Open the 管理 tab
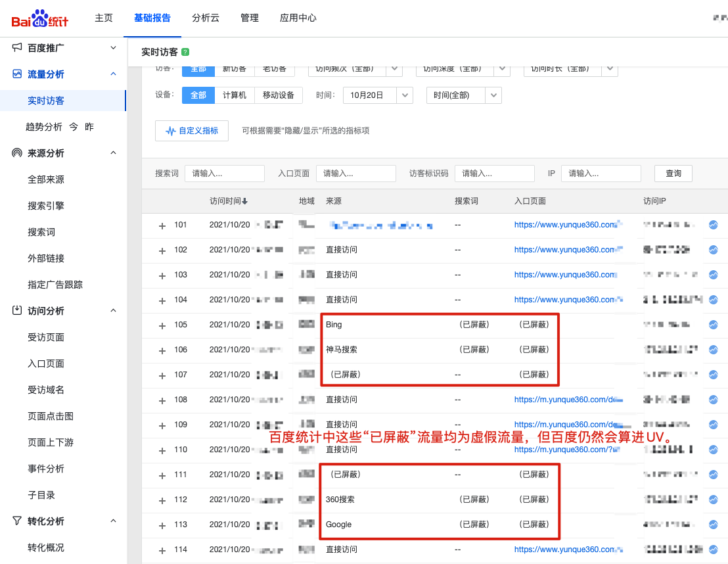The height and width of the screenshot is (564, 728). pos(249,18)
